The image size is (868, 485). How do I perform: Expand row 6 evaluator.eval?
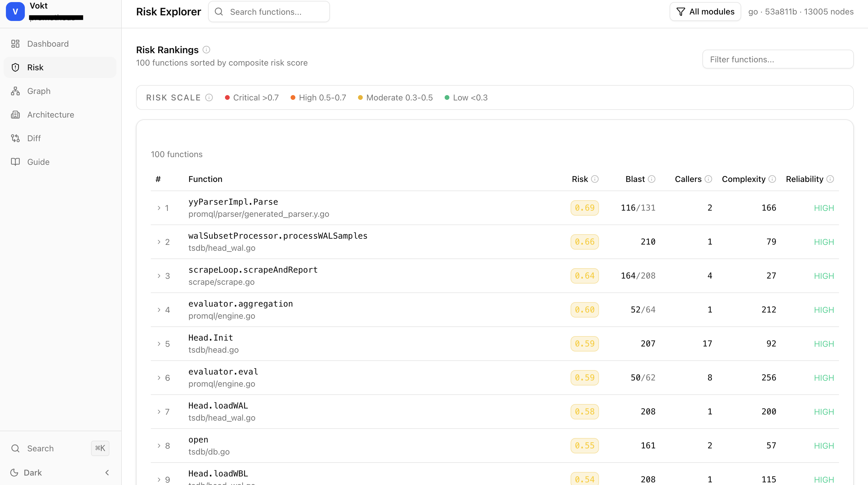pyautogui.click(x=159, y=378)
